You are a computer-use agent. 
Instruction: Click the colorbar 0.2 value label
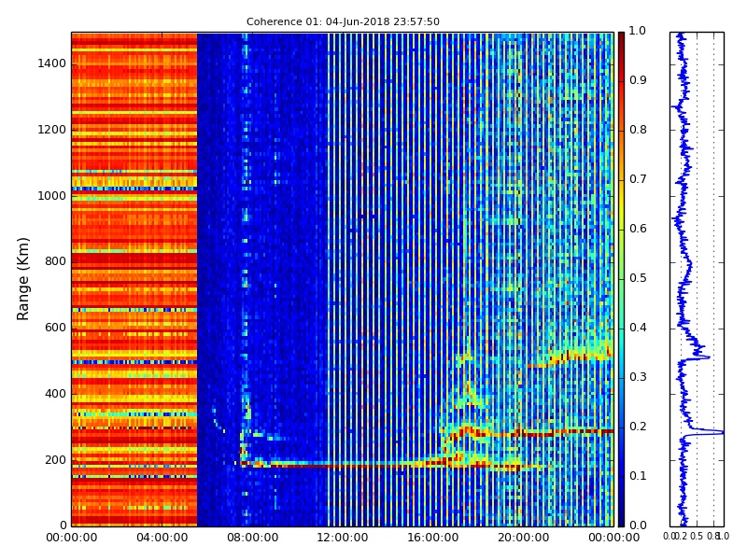pyautogui.click(x=638, y=427)
